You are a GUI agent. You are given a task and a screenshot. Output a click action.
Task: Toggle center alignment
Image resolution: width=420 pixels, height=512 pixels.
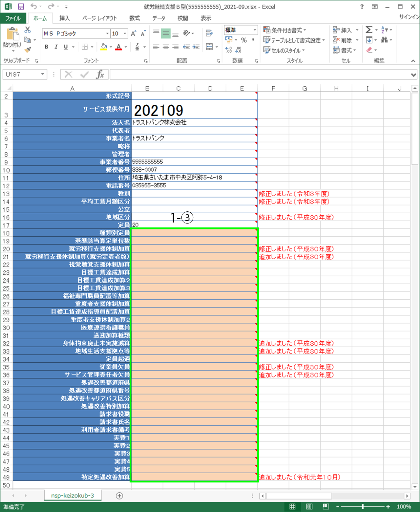click(x=165, y=47)
